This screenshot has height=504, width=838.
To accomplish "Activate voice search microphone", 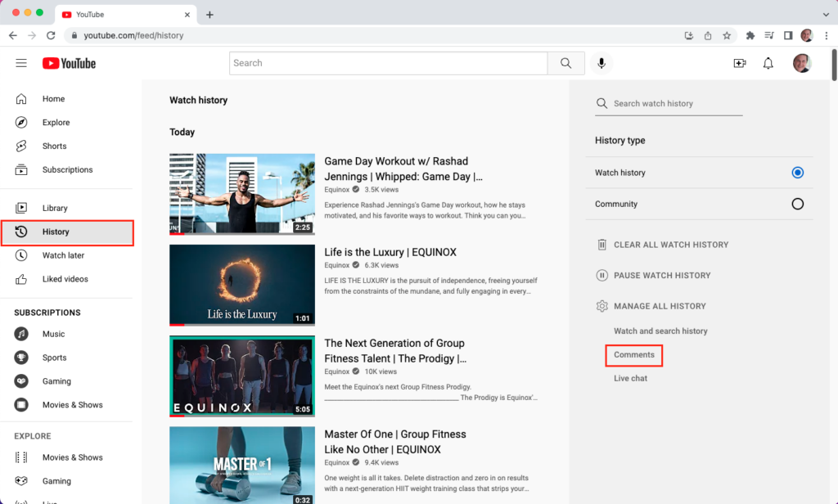I will [601, 63].
